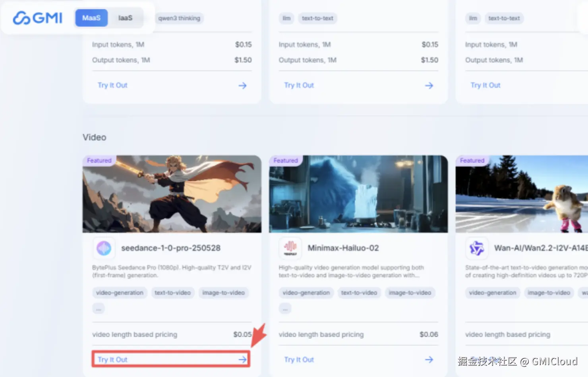Open the seedance samurai preview thumbnail
The image size is (588, 377).
point(172,194)
